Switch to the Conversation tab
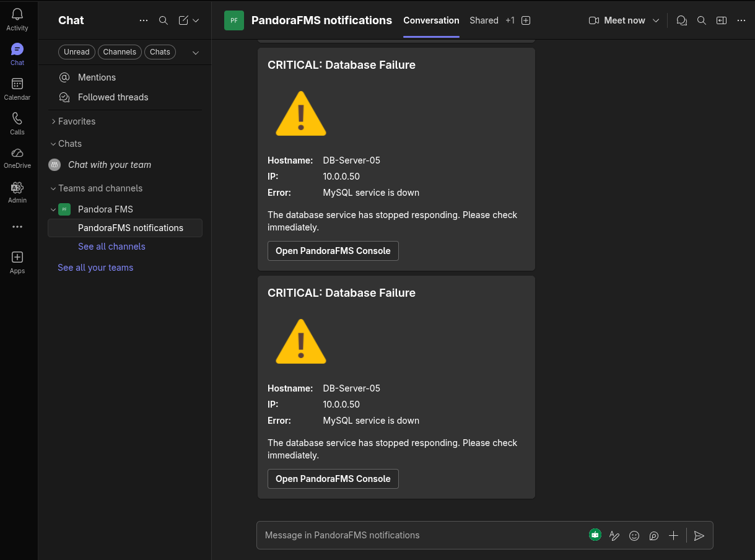Viewport: 755px width, 560px height. [431, 20]
